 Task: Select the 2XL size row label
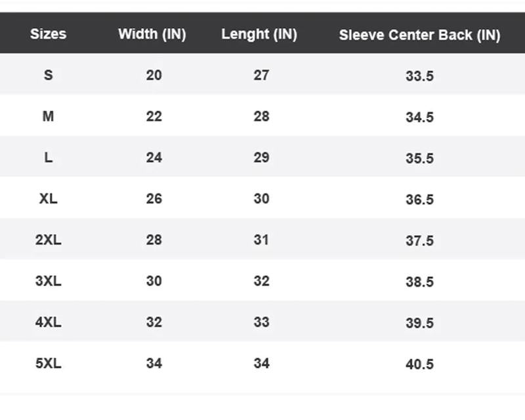[x=48, y=240]
